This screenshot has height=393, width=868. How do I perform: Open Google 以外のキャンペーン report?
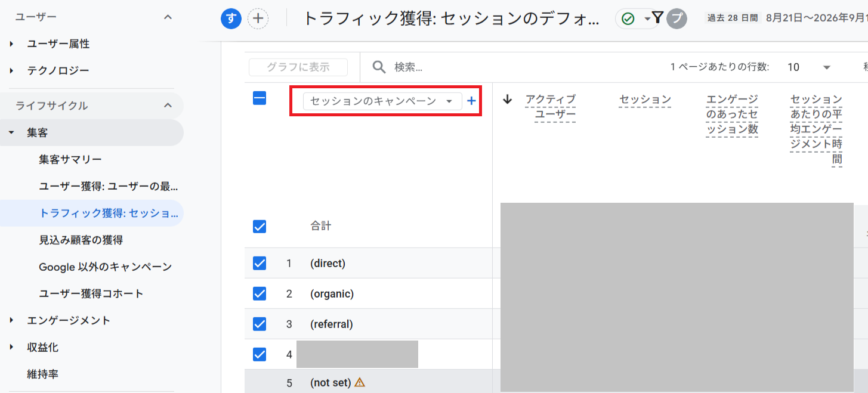click(106, 267)
